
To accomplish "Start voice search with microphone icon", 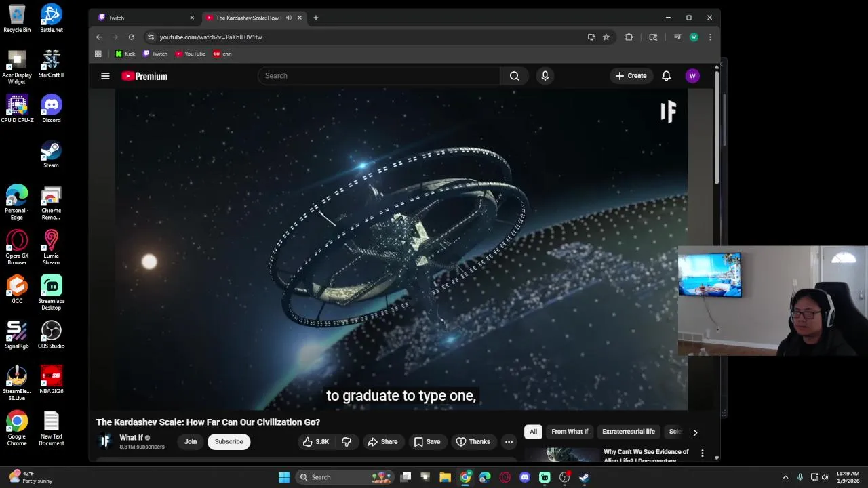I will (x=545, y=76).
